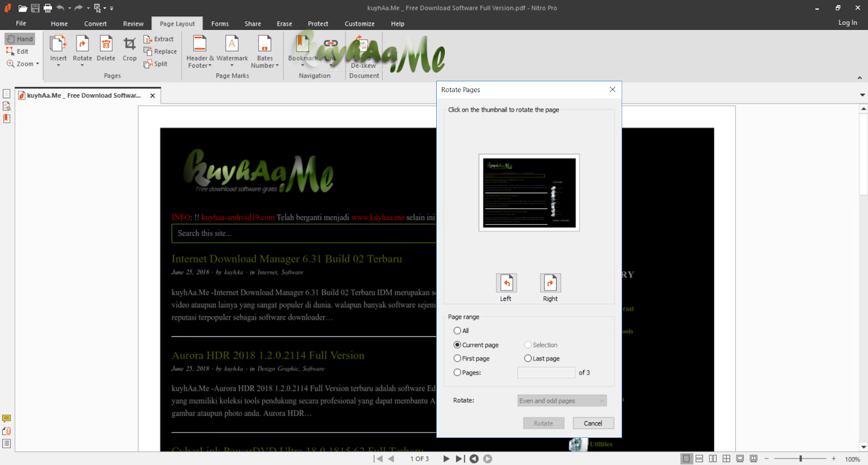Click the Extract pages button
Viewport: 868px width, 465px height.
pos(158,39)
